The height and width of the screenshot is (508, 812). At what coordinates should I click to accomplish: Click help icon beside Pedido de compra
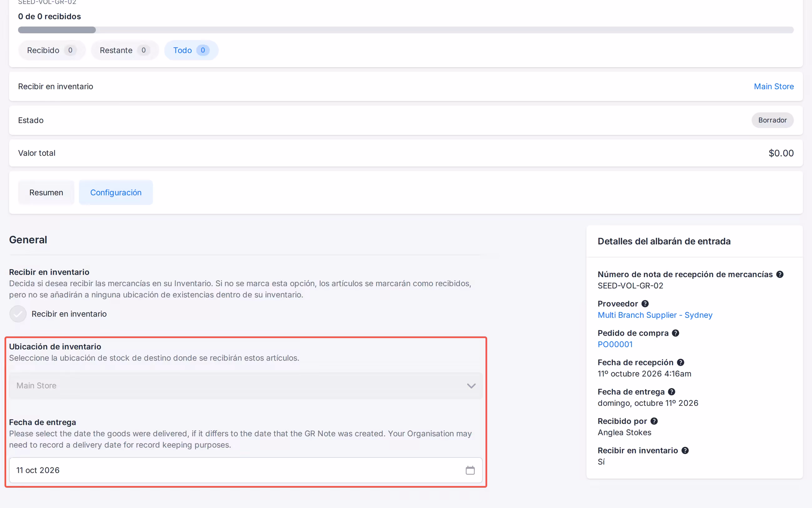(675, 333)
